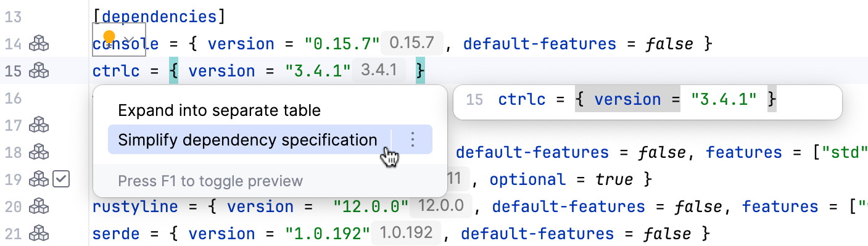
Task: Click the crate gutter icon on line 15
Action: [39, 71]
